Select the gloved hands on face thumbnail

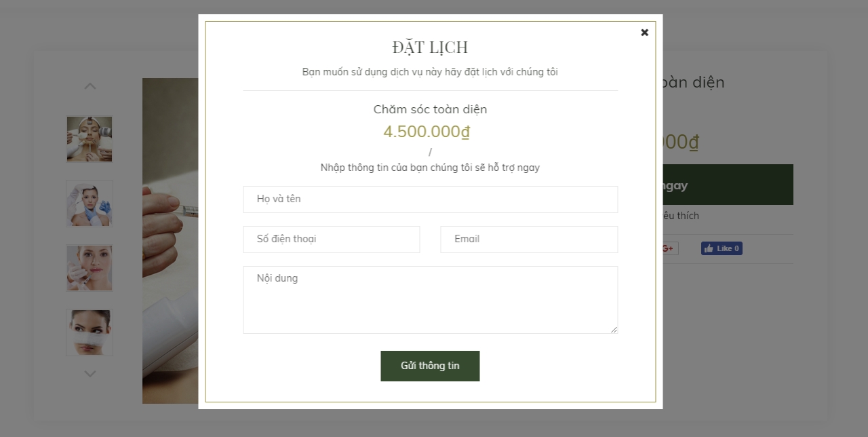point(90,204)
